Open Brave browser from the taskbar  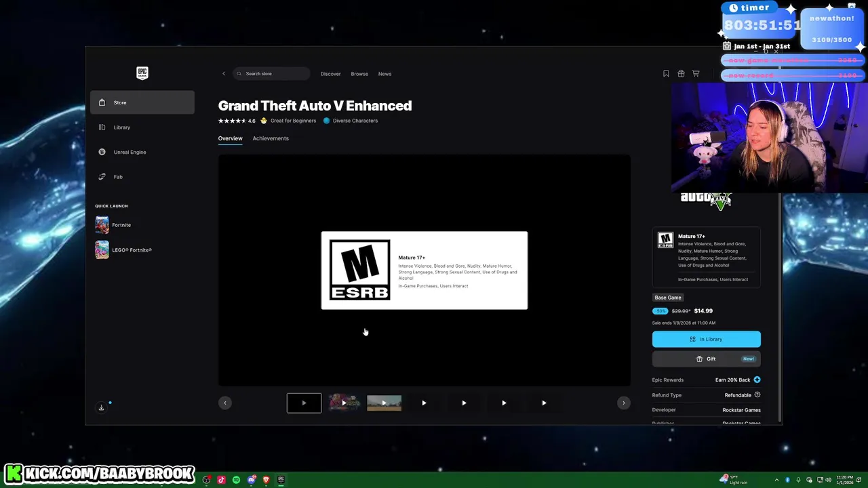pos(266,480)
